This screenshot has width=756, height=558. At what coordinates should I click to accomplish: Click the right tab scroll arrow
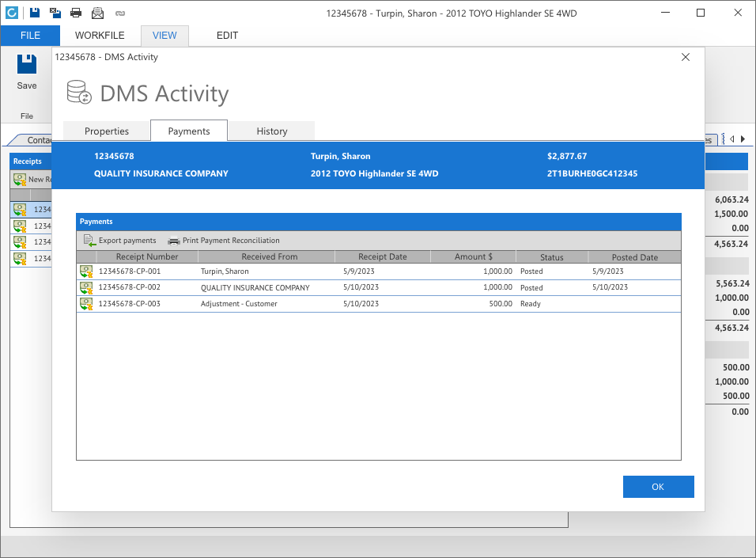(x=743, y=139)
